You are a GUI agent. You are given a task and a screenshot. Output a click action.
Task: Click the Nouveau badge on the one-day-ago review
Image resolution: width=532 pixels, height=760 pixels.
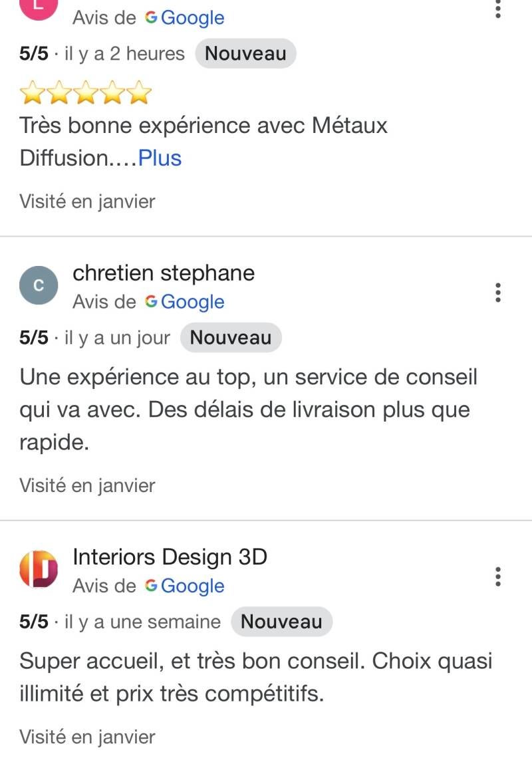point(231,338)
